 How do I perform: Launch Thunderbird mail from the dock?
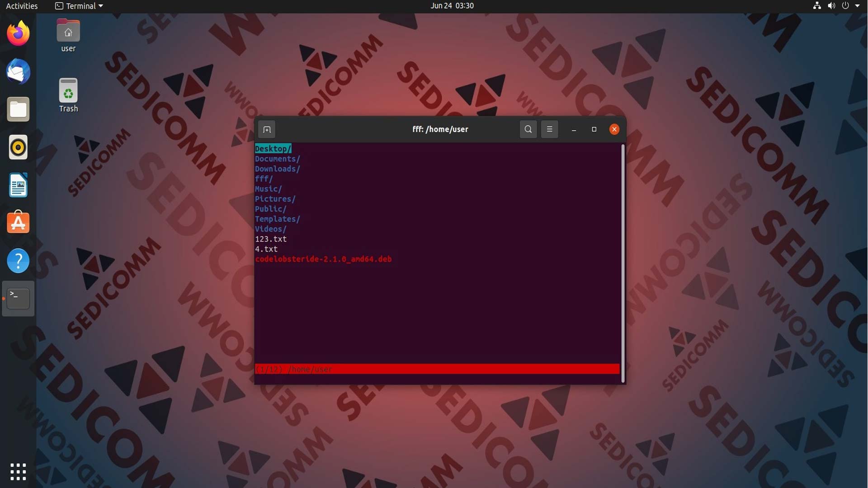18,71
